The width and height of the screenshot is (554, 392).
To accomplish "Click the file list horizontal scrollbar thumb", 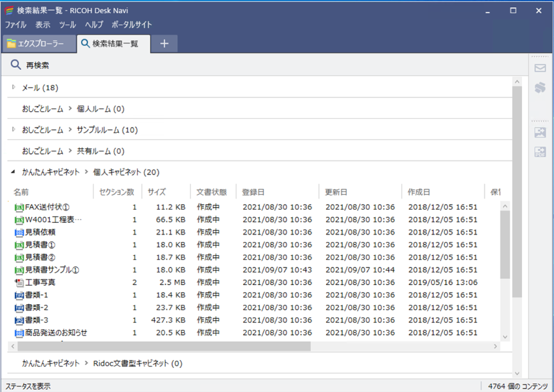I will [x=164, y=346].
